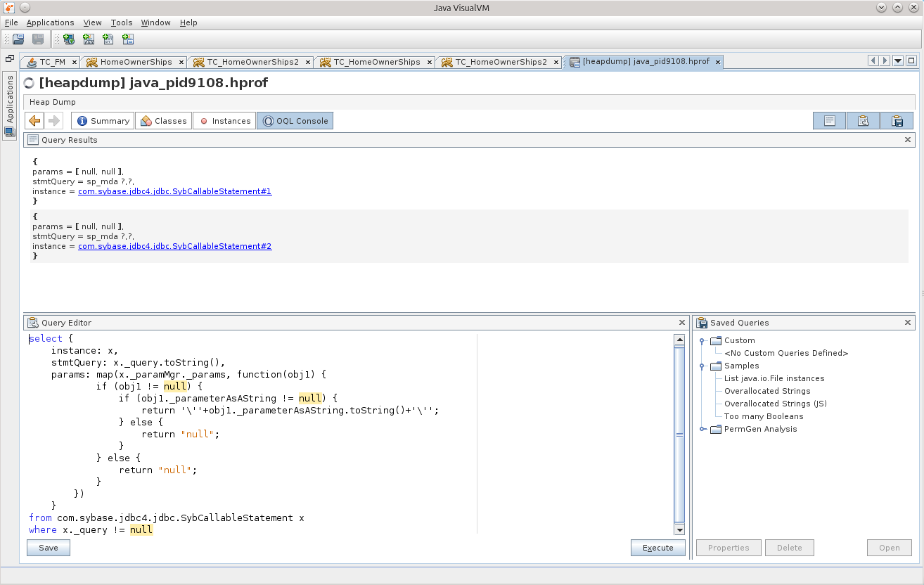Viewport: 924px width, 585px height.
Task: Expand the PermGen Analysis folder
Action: [702, 430]
